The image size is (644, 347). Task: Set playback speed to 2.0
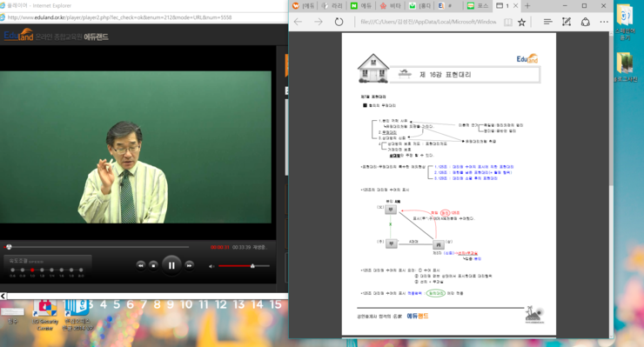pyautogui.click(x=81, y=270)
